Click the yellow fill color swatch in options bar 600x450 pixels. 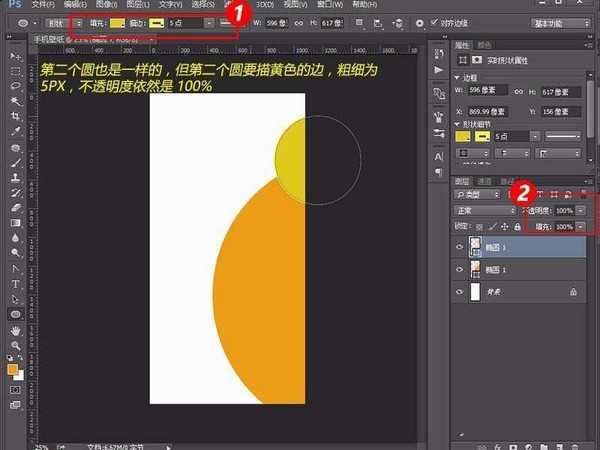pos(119,22)
